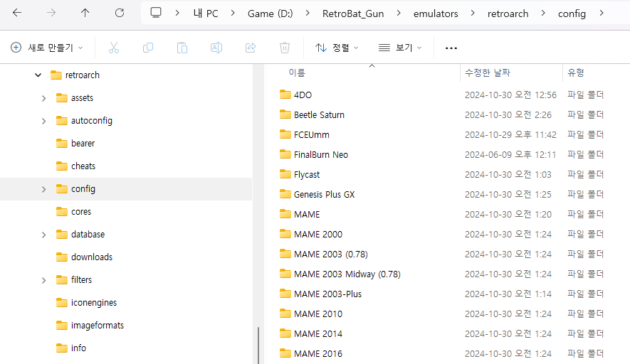Click the PC monitor icon in address bar
This screenshot has height=364, width=630.
(x=155, y=13)
